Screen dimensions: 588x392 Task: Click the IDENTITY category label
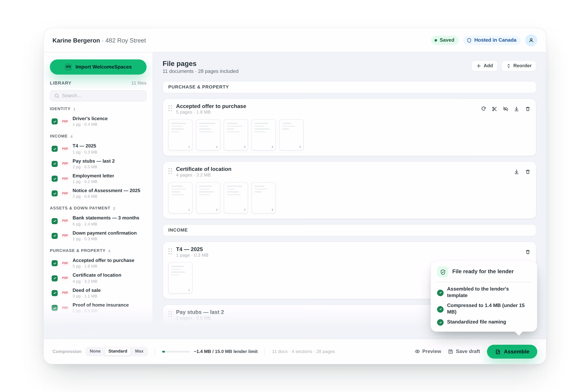60,109
